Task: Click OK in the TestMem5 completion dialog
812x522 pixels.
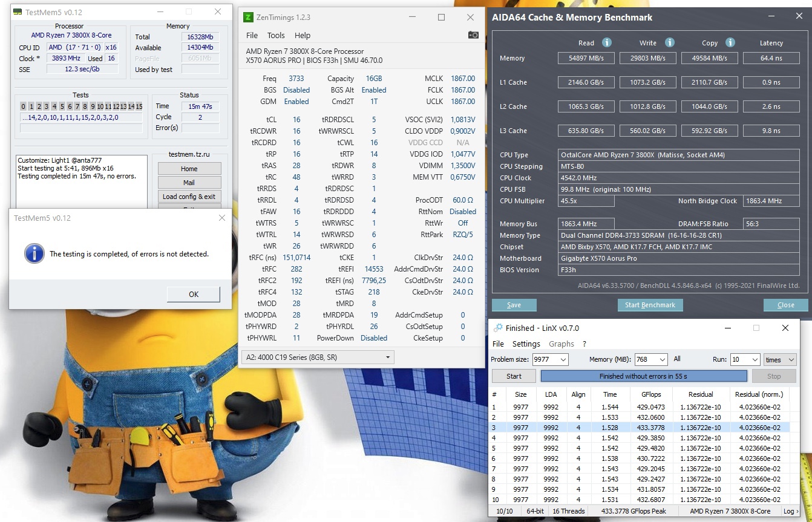Action: coord(194,295)
